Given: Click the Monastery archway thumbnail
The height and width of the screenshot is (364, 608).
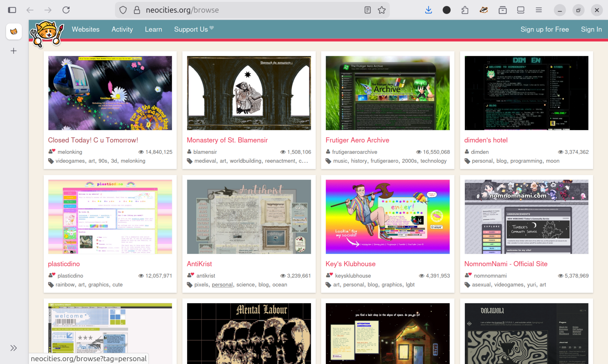Looking at the screenshot, I should click(x=249, y=93).
